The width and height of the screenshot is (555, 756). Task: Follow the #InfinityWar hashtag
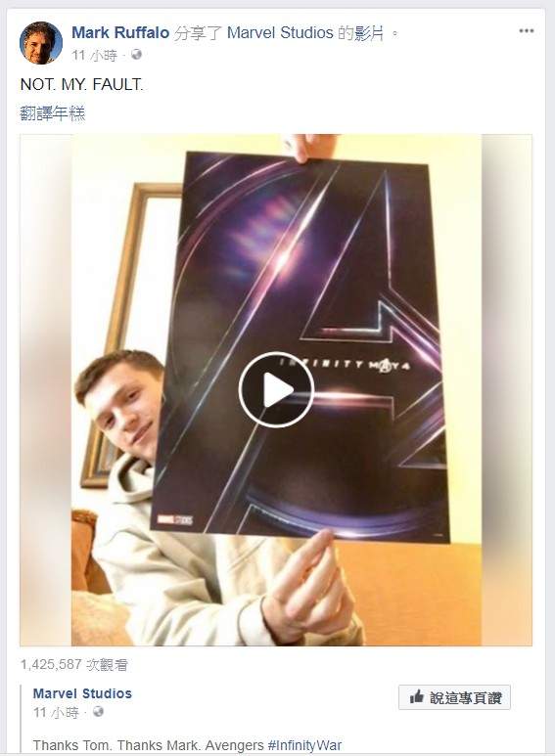[x=304, y=745]
